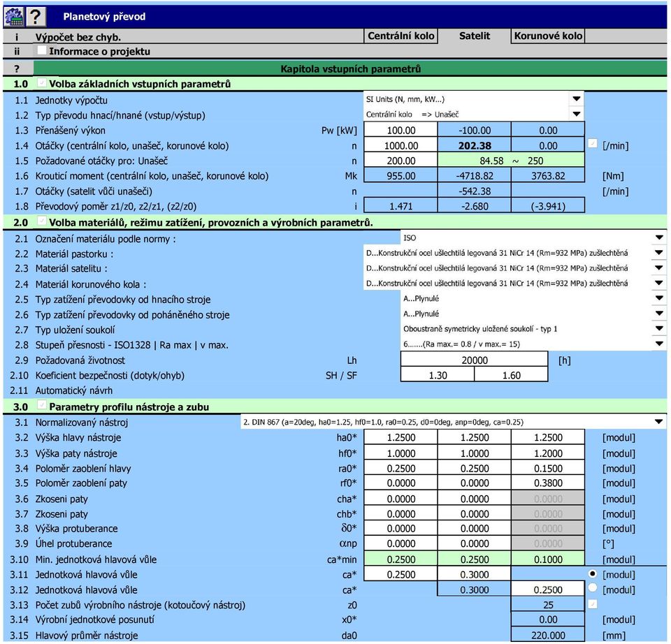Click the 2.11 Automatický návrh row label

coord(73,391)
